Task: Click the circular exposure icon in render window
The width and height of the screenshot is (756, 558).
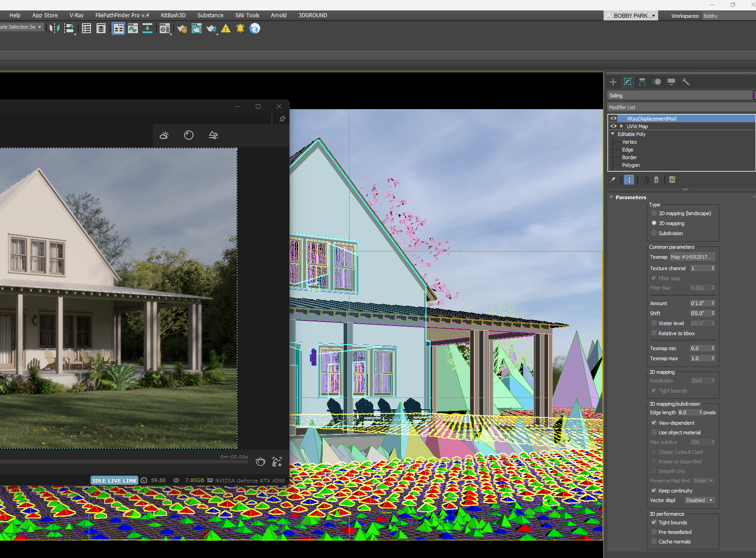Action: click(189, 135)
